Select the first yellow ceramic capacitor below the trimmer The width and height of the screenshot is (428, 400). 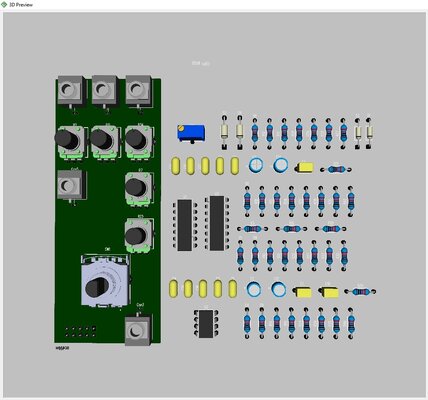click(x=176, y=166)
